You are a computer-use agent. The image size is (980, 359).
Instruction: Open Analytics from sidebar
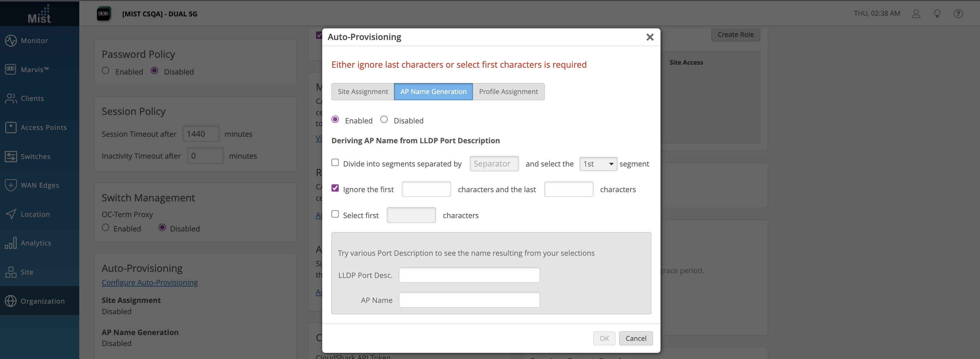tap(36, 243)
